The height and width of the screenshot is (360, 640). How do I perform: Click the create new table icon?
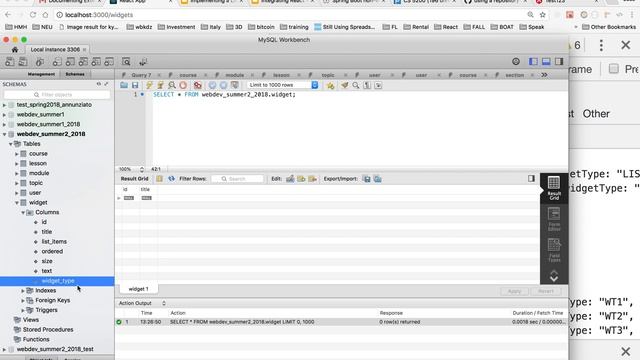(70, 62)
